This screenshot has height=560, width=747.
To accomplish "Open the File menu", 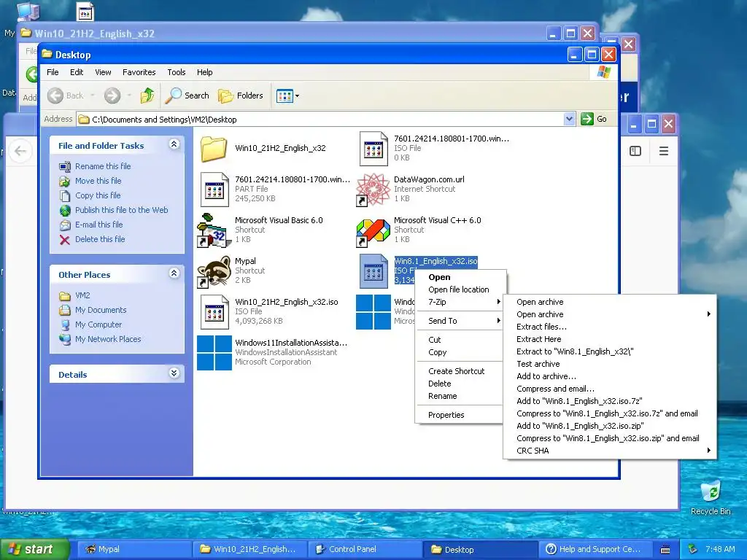I will click(x=53, y=72).
